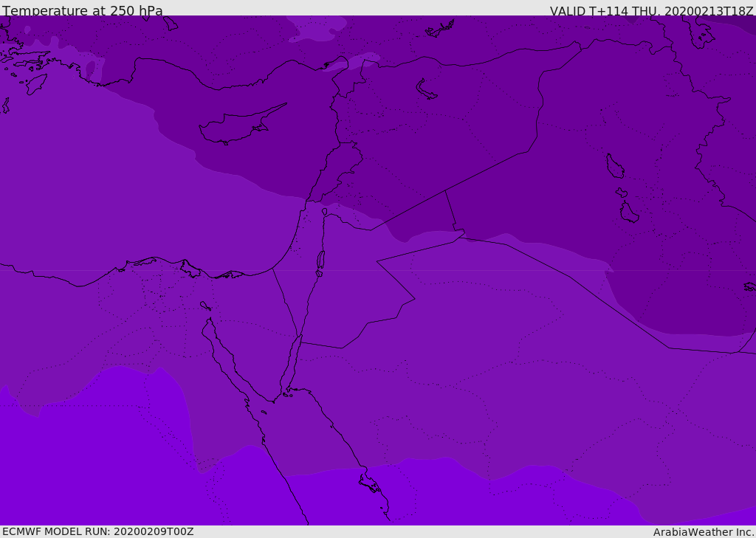Viewport: 756px width, 538px height.
Task: Click on the island of Cyprus
Action: [x=233, y=127]
